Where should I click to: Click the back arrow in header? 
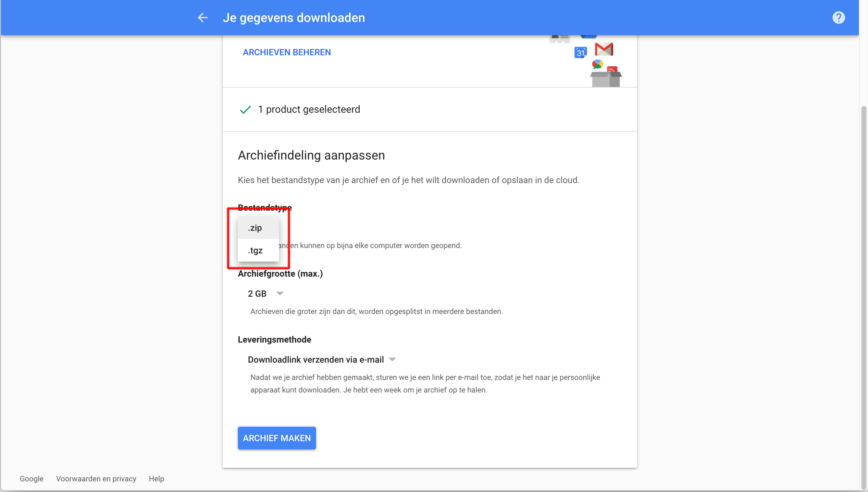[x=203, y=18]
